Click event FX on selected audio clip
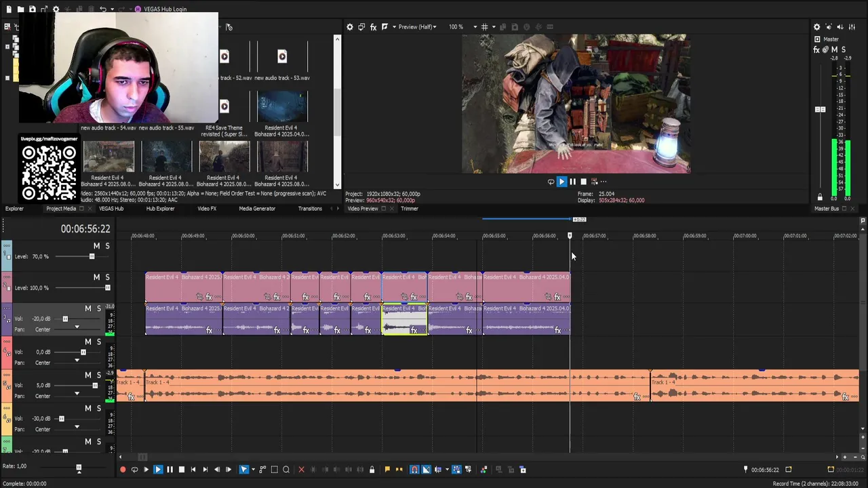The image size is (868, 488). (414, 330)
